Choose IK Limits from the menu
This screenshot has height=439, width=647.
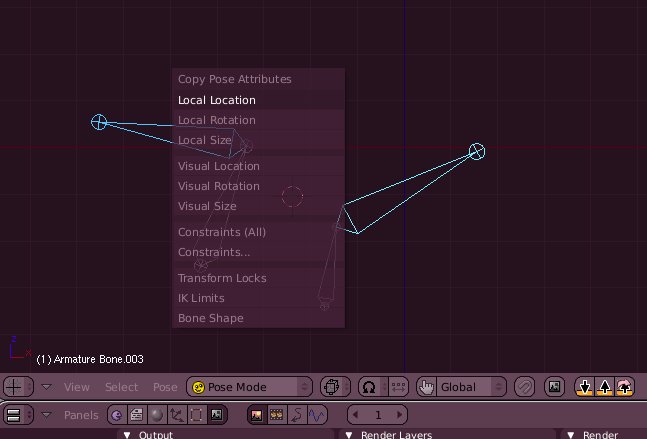(x=258, y=298)
